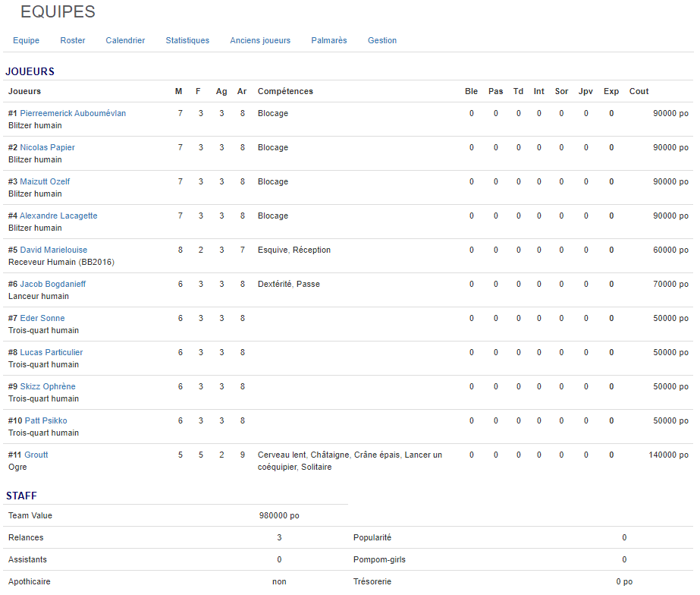Open the Calendrier tab

125,40
